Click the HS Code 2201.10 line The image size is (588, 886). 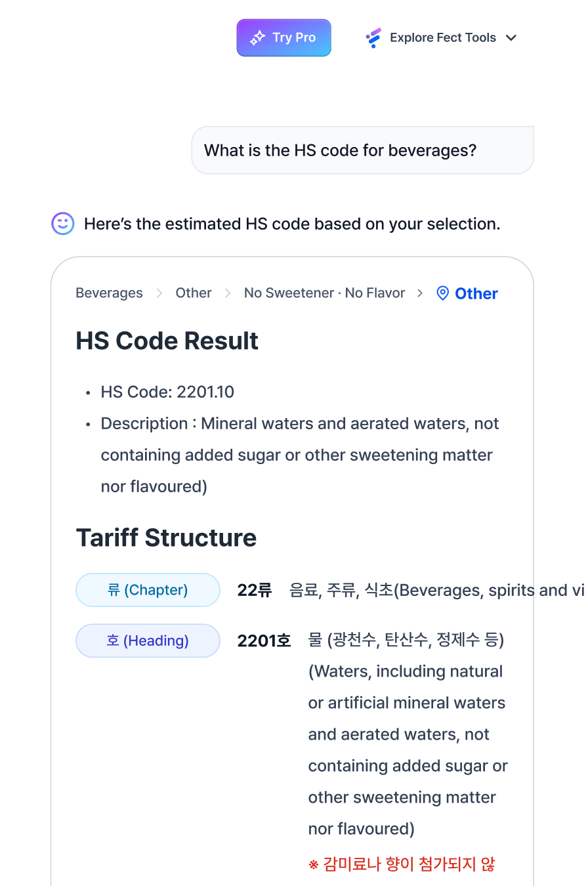tap(167, 392)
